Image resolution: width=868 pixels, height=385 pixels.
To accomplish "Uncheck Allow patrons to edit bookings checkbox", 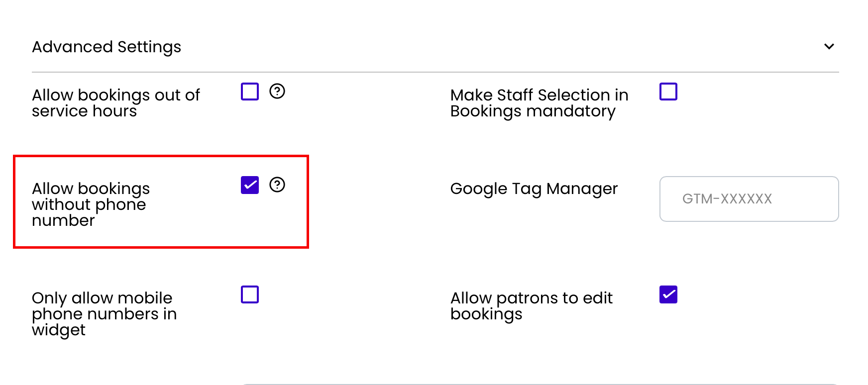I will (x=668, y=294).
